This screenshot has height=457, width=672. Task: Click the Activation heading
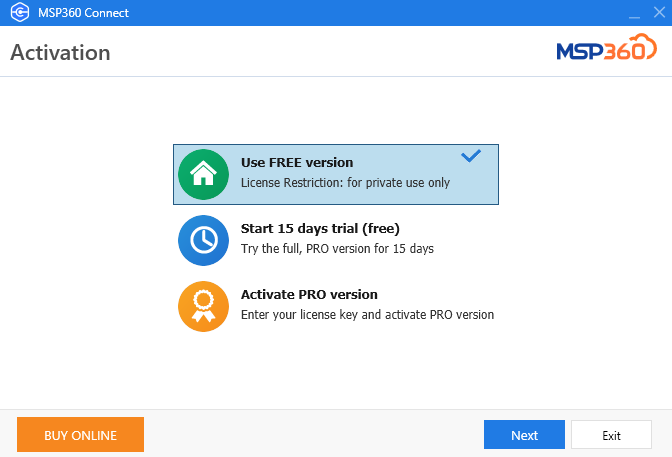(x=60, y=53)
